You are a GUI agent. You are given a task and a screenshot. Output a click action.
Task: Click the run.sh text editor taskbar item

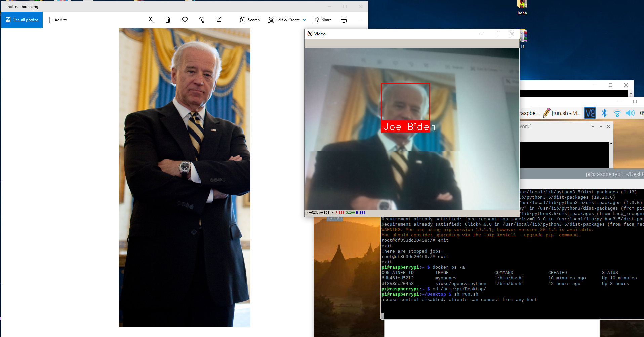tap(562, 113)
